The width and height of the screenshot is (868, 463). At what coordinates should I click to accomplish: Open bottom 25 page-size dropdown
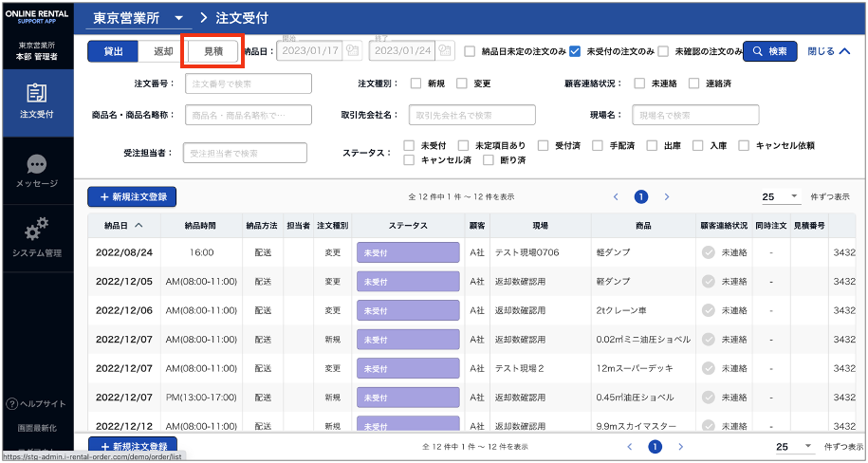coord(794,446)
